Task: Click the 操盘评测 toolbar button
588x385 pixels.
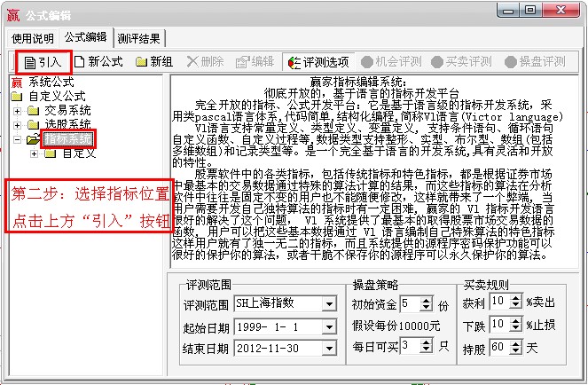Action: 533,62
